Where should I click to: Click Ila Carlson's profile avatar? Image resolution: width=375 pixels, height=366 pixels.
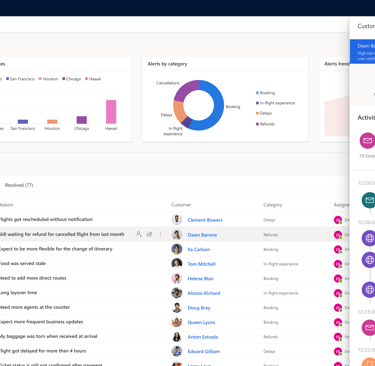point(177,249)
